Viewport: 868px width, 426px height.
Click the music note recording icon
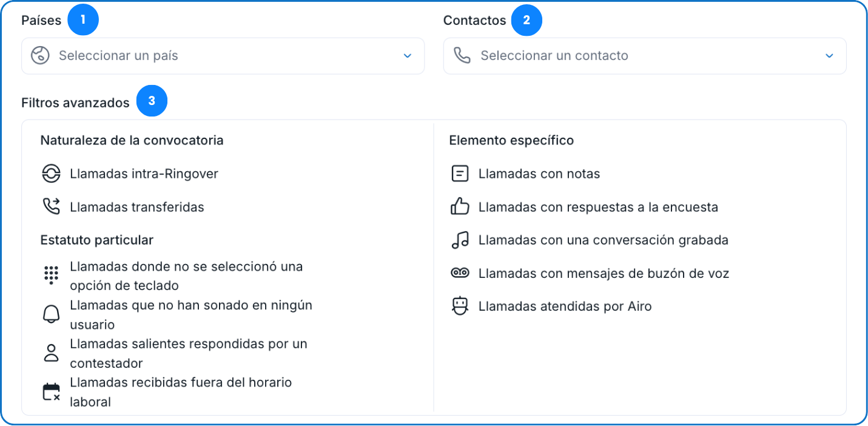(460, 240)
